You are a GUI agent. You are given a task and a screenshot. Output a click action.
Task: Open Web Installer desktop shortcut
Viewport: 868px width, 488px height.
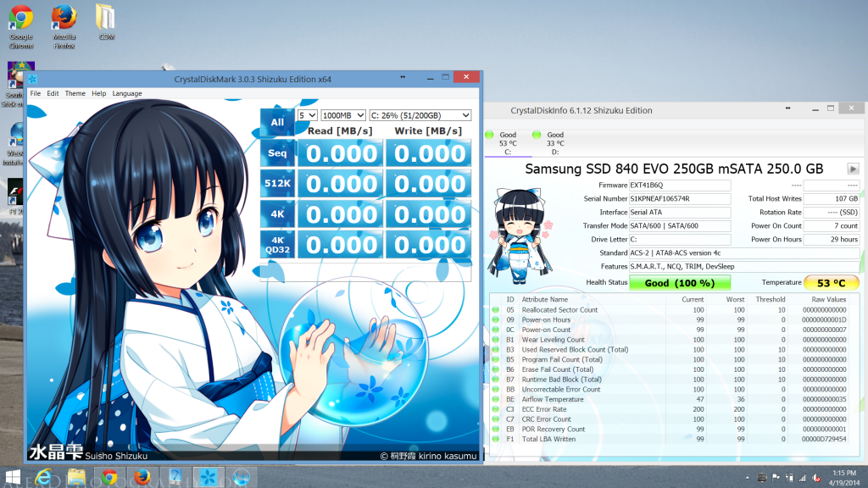pyautogui.click(x=14, y=144)
